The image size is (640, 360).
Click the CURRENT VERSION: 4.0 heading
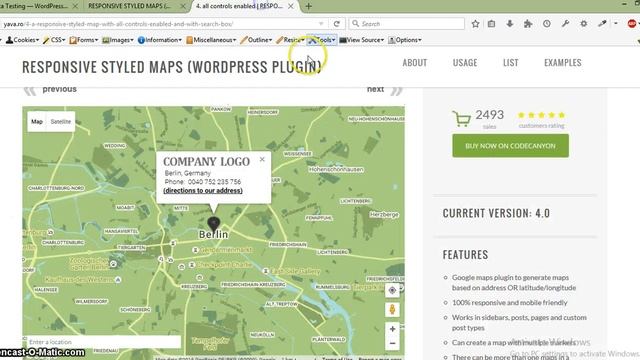496,213
